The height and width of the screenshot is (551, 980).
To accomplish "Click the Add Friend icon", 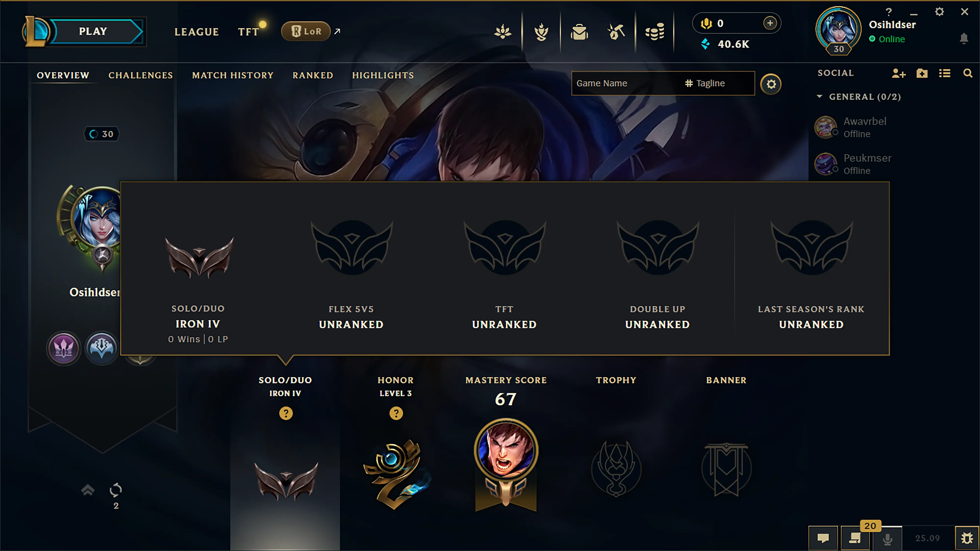I will (x=899, y=73).
